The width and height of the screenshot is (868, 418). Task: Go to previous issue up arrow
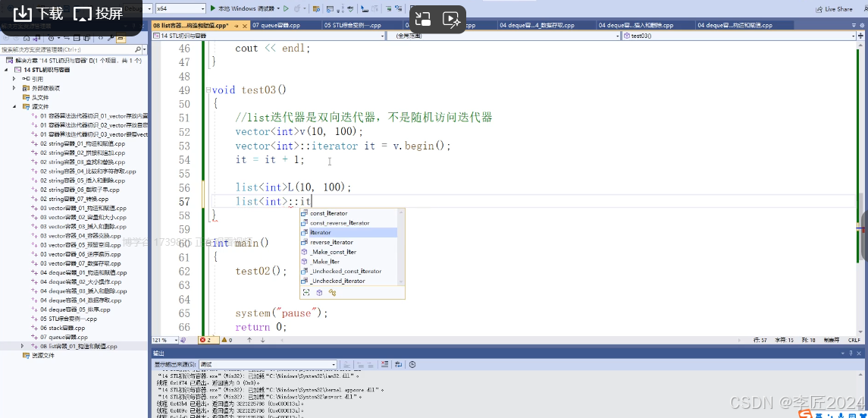249,340
